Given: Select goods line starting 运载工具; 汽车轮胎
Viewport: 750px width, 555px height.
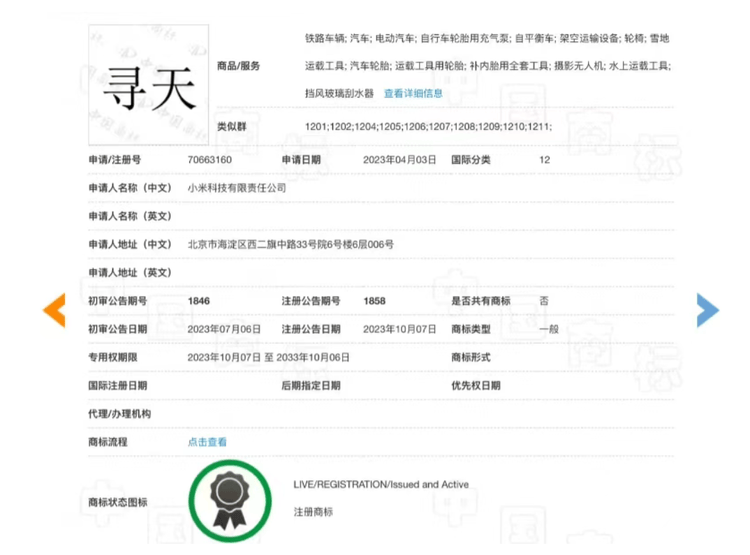Looking at the screenshot, I should point(488,66).
